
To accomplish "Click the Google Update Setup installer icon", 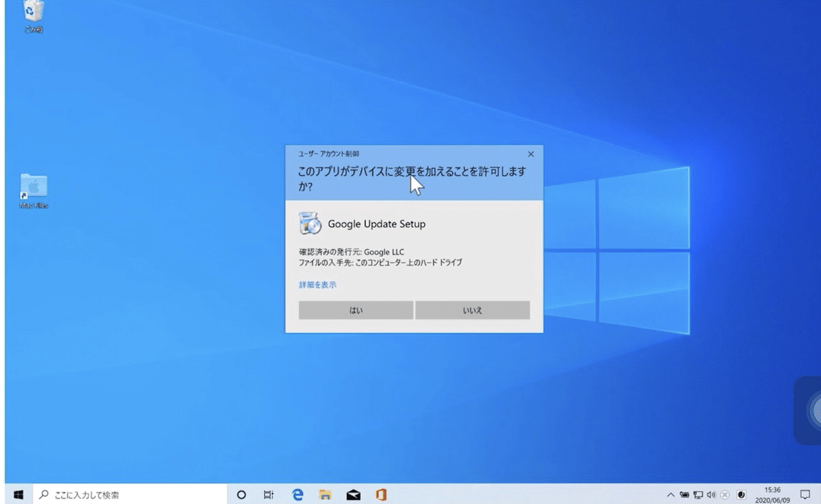I will coord(311,224).
